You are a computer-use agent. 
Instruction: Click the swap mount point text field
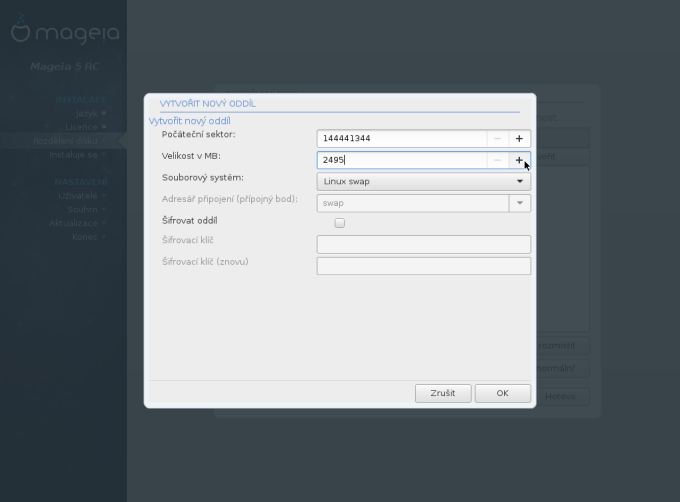click(x=413, y=203)
